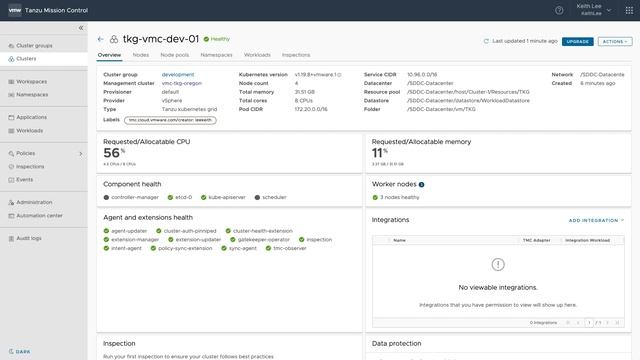Image resolution: width=640 pixels, height=360 pixels.
Task: Switch to the Inspections tab
Action: click(296, 55)
